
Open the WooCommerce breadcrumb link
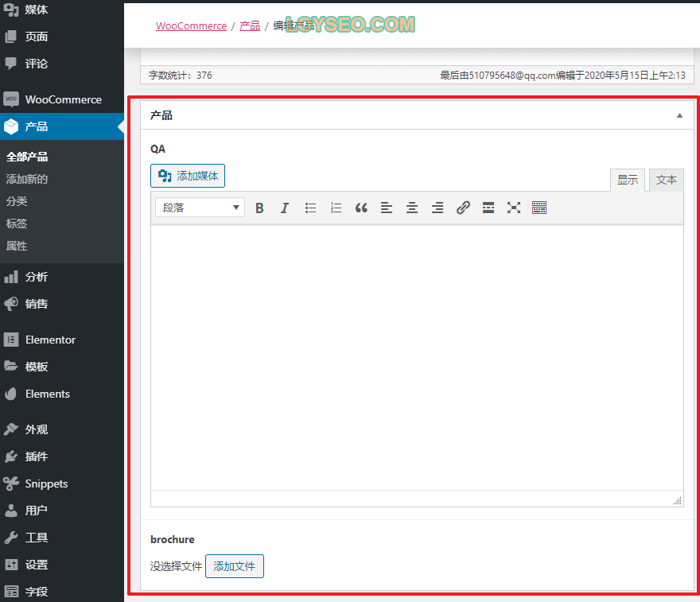[191, 26]
